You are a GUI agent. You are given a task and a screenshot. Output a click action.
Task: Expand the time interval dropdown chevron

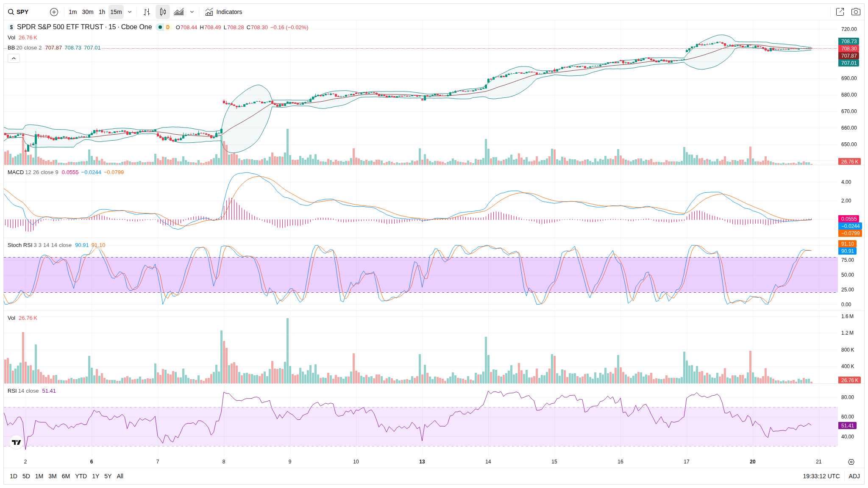click(x=130, y=12)
